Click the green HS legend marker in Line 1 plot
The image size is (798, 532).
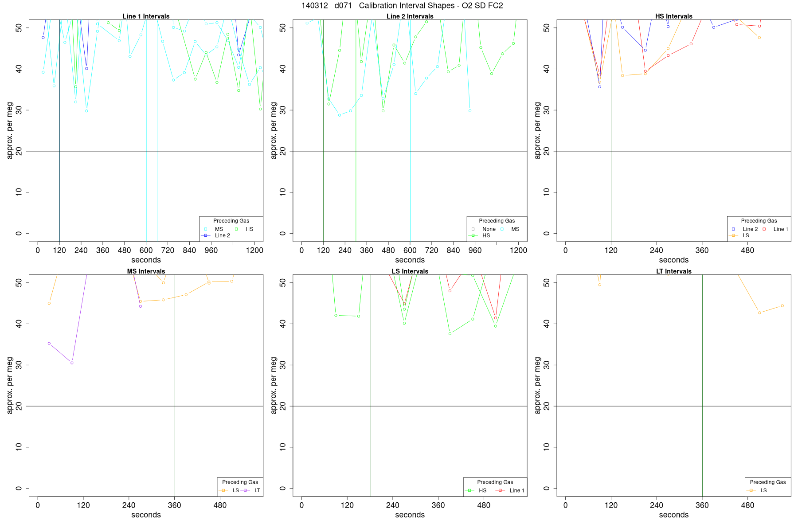pyautogui.click(x=237, y=229)
